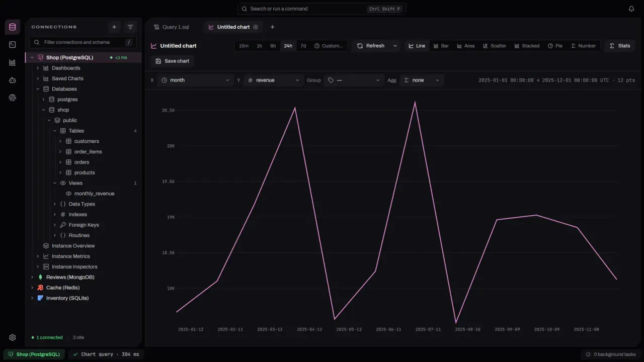The image size is (644, 362).
Task: Click the Cache Redis icon
Action: (x=41, y=288)
